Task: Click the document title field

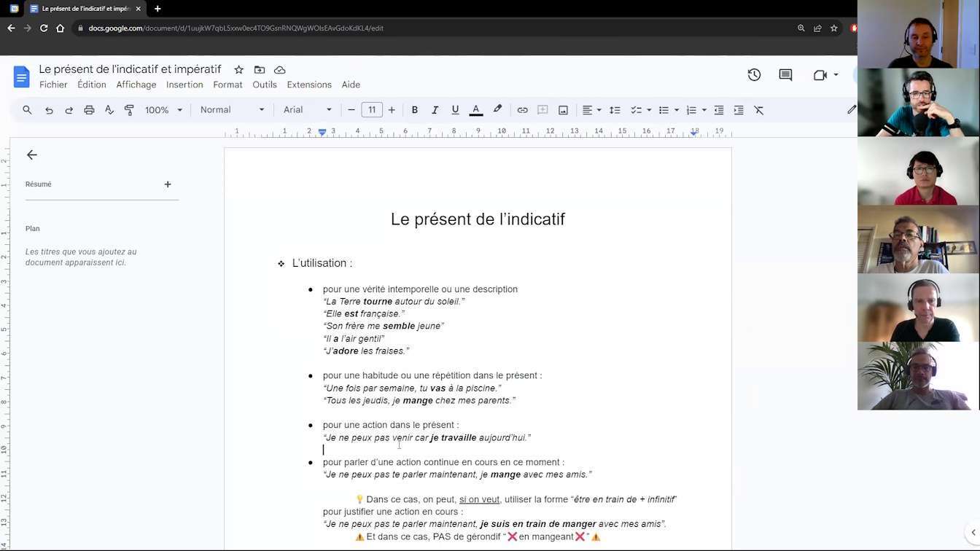Action: [130, 69]
